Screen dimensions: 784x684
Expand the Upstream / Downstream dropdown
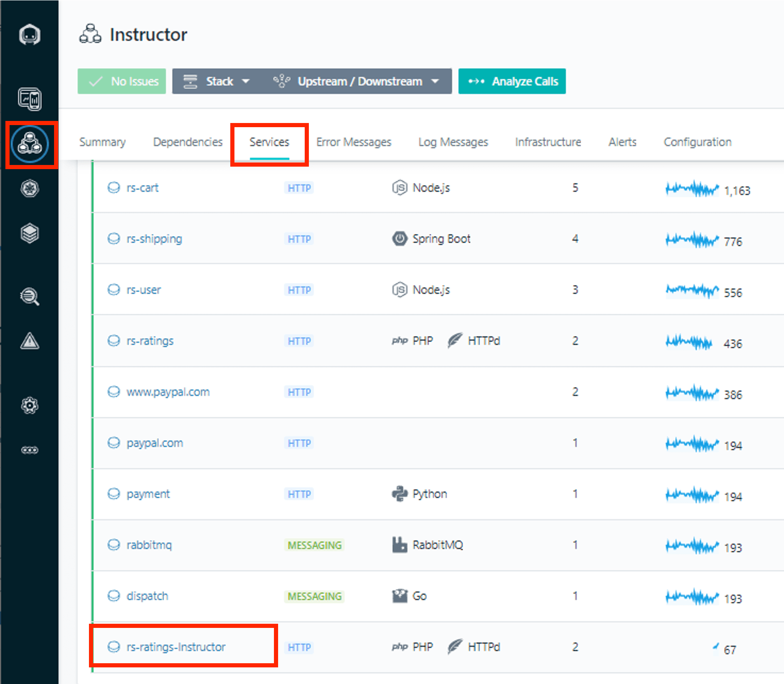tap(356, 81)
